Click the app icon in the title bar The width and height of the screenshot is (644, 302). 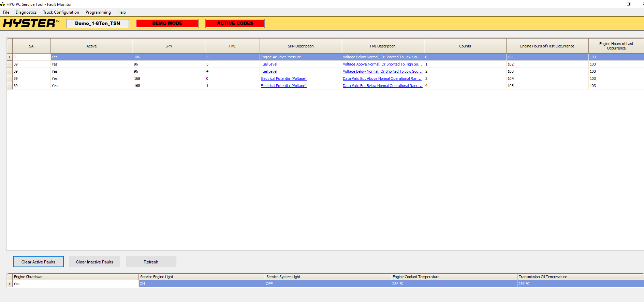tap(3, 4)
